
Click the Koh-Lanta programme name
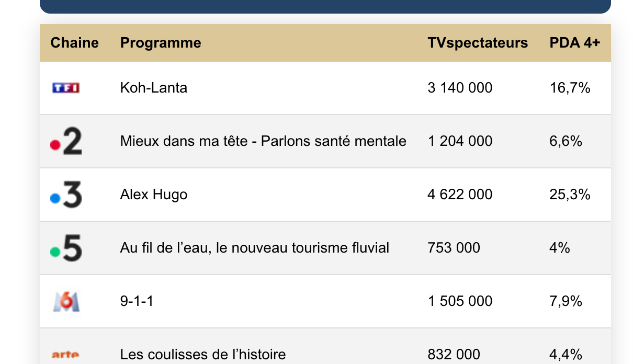click(154, 88)
